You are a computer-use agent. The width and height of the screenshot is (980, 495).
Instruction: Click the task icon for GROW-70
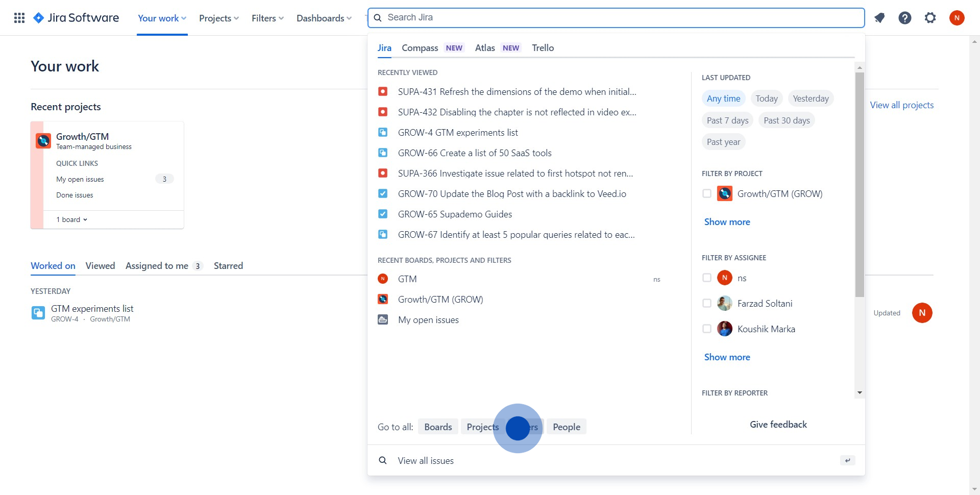click(383, 193)
